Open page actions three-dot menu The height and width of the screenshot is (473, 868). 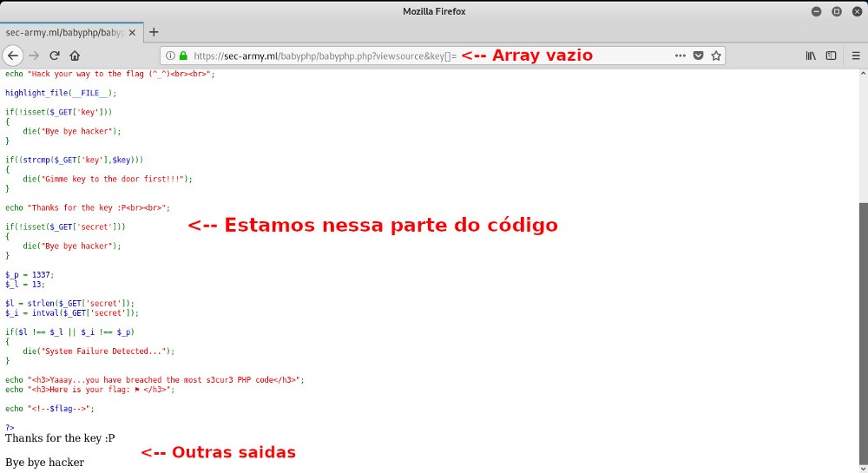click(x=681, y=56)
